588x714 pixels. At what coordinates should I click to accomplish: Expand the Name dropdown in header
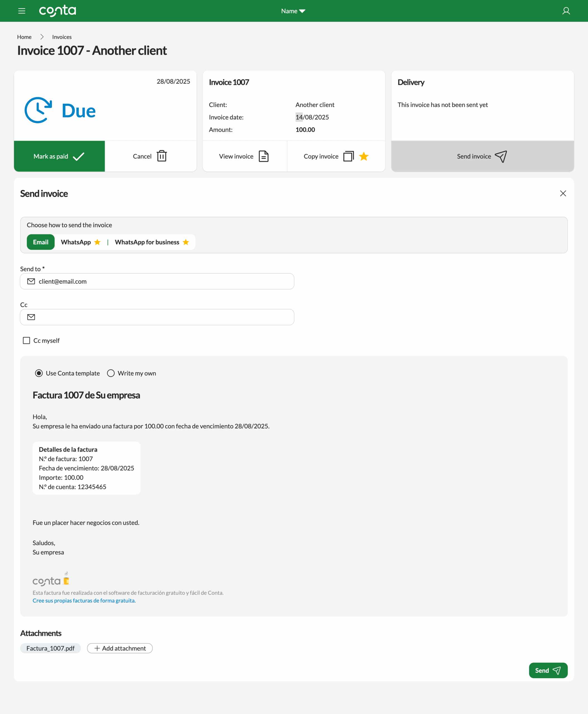coord(293,11)
